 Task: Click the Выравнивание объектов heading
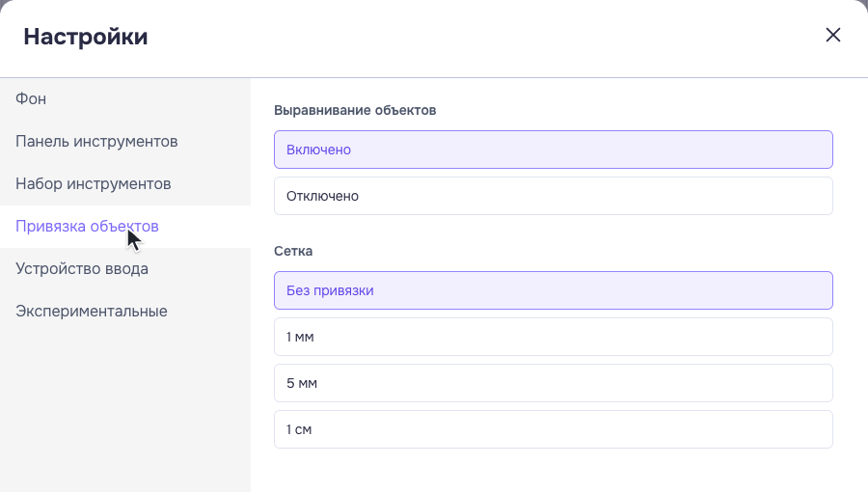[355, 110]
